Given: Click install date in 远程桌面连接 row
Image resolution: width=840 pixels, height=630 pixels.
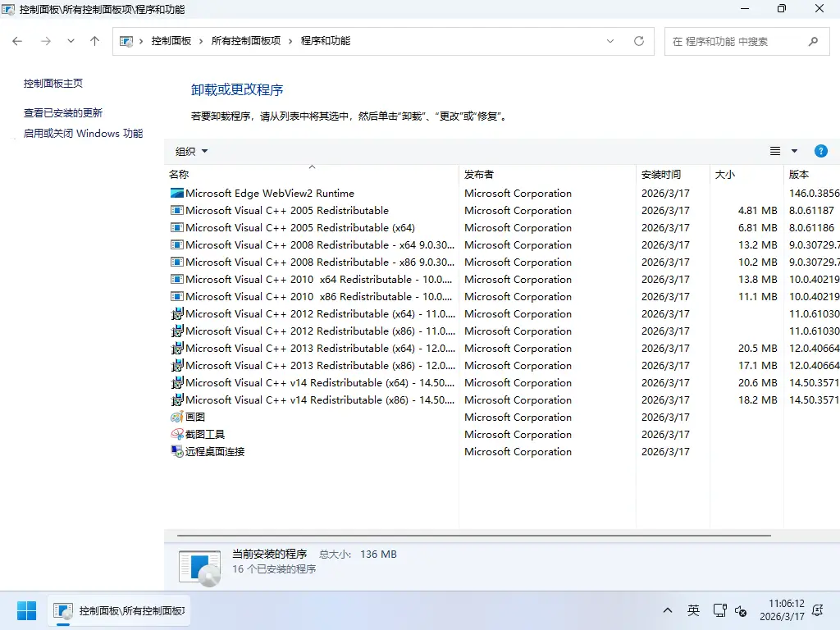Looking at the screenshot, I should click(x=665, y=452).
